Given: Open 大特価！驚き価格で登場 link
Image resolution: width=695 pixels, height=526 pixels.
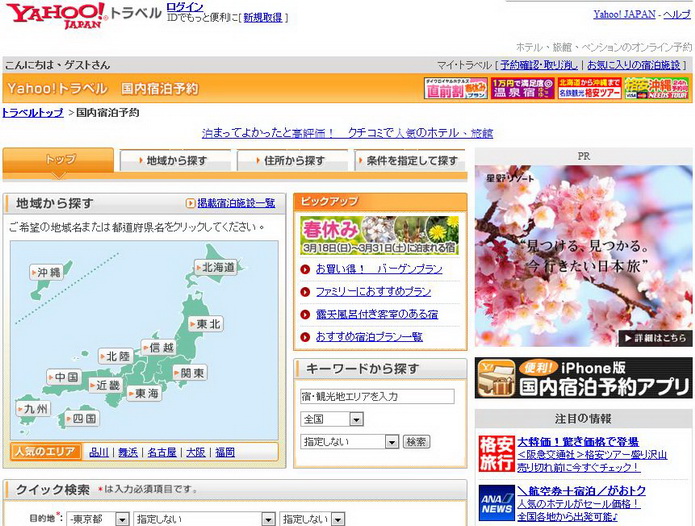Looking at the screenshot, I should [x=578, y=442].
